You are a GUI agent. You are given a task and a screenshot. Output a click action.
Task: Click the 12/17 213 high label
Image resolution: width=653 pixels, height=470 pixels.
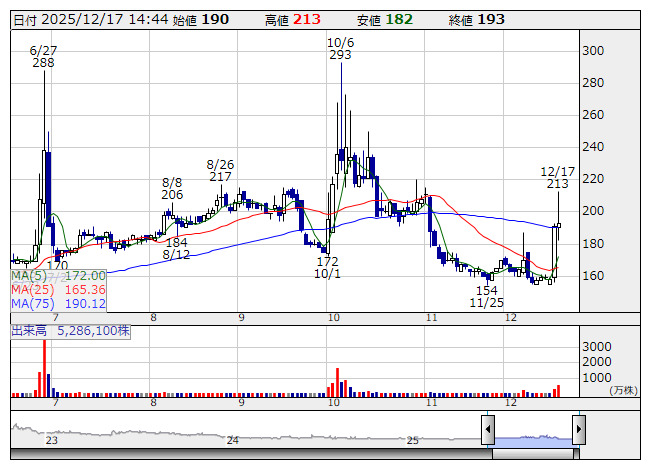(558, 178)
